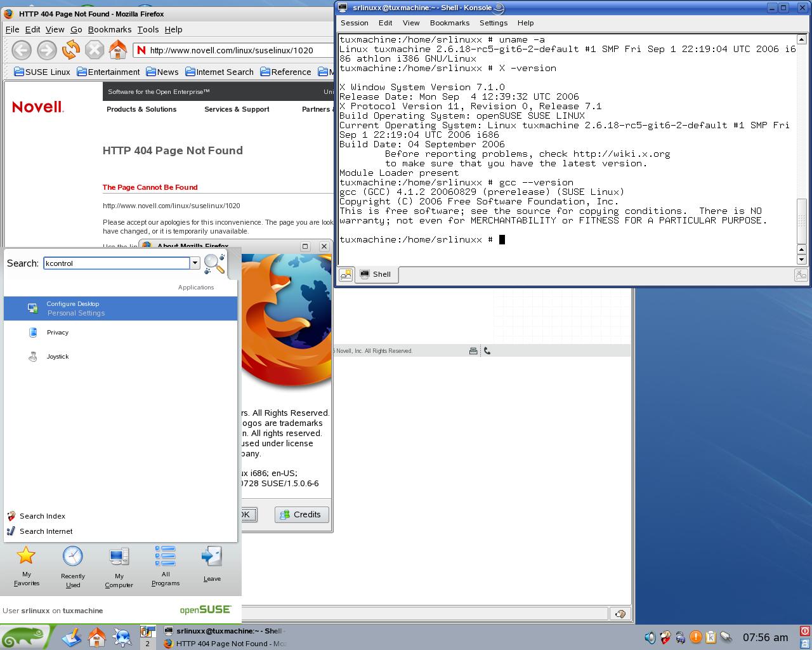Screen dimensions: 812x650
Task: Click Firefox Back navigation button
Action: [x=22, y=50]
